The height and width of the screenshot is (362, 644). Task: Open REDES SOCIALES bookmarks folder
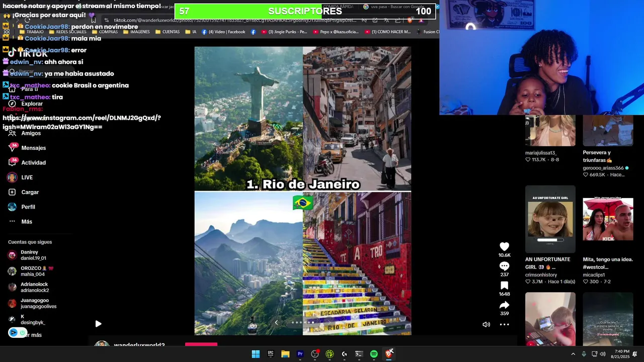(x=67, y=32)
